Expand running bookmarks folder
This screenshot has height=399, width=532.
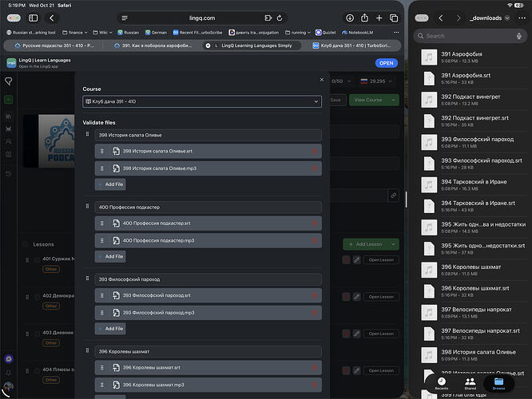[x=298, y=33]
